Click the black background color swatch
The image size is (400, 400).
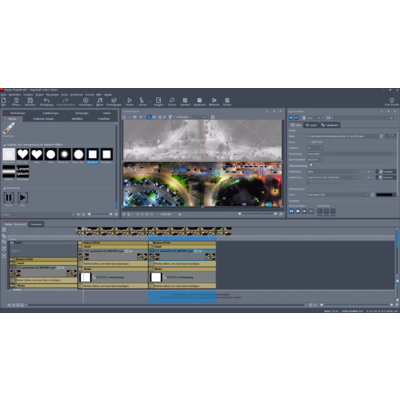click(x=384, y=195)
